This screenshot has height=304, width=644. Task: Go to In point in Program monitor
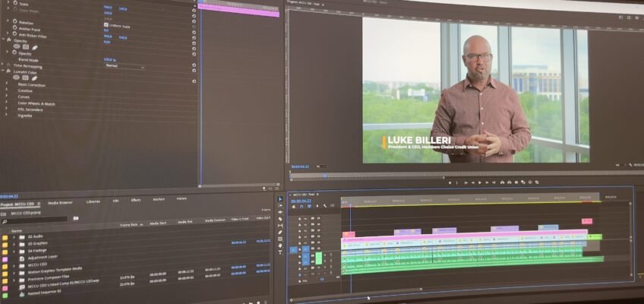point(466,182)
